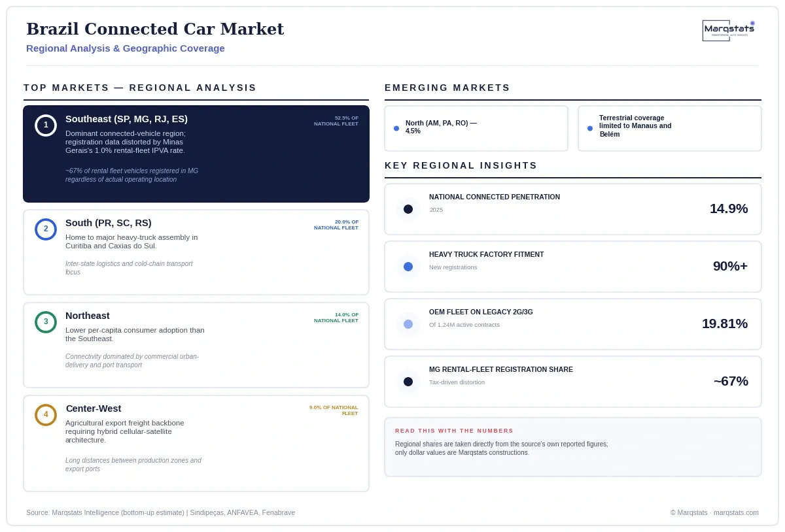Click the regional shares disclaimer paragraph
785x532 pixels.
502,448
